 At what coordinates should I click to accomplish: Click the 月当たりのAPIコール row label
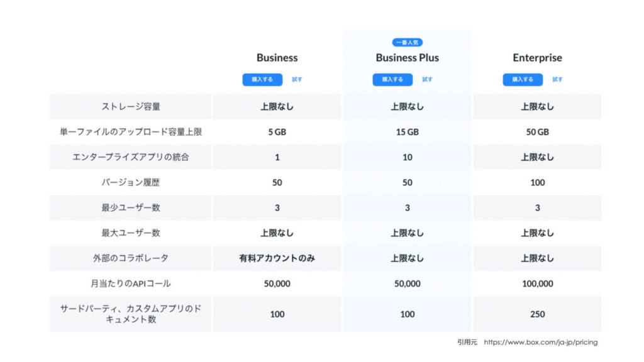(131, 283)
